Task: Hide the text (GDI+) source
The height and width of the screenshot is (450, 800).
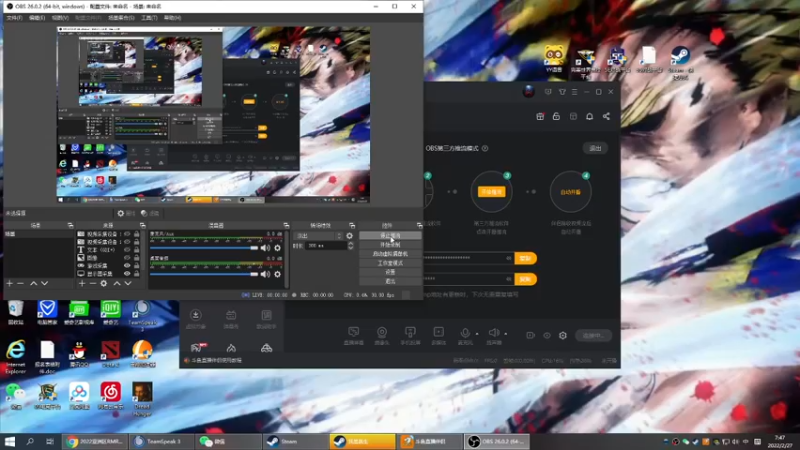Action: pos(127,250)
